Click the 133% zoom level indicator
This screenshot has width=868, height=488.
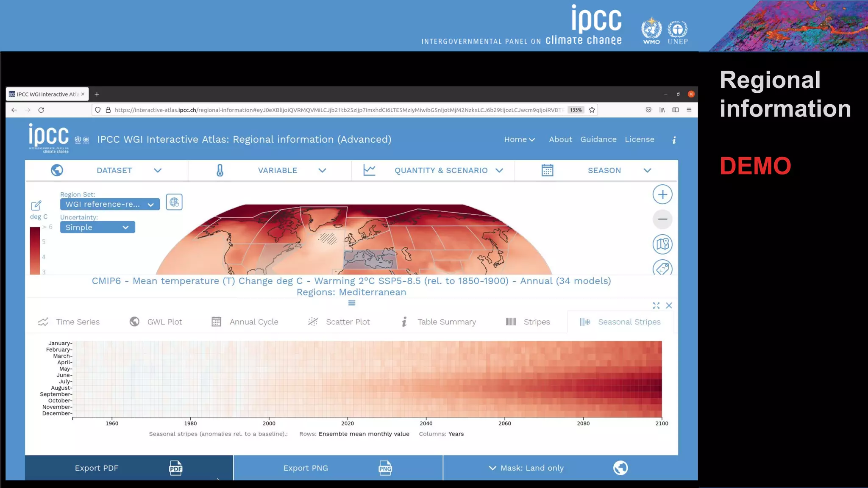click(576, 110)
